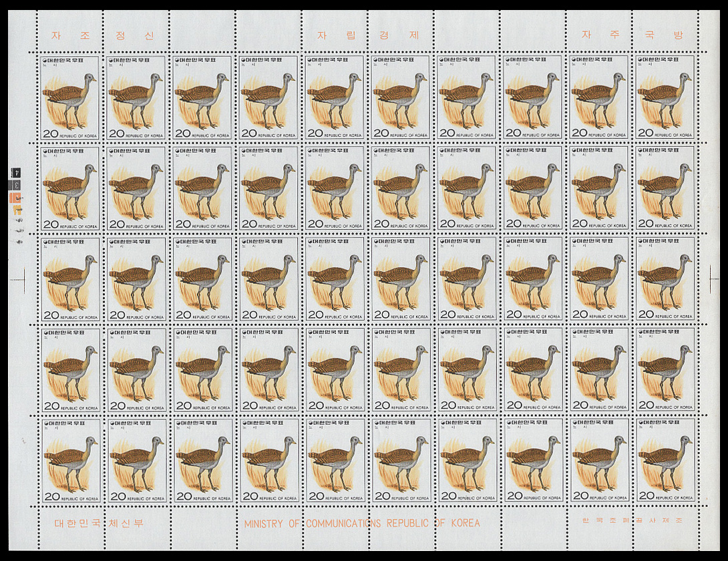Click the '한국조폐공사제조' printer inscription

tap(632, 520)
